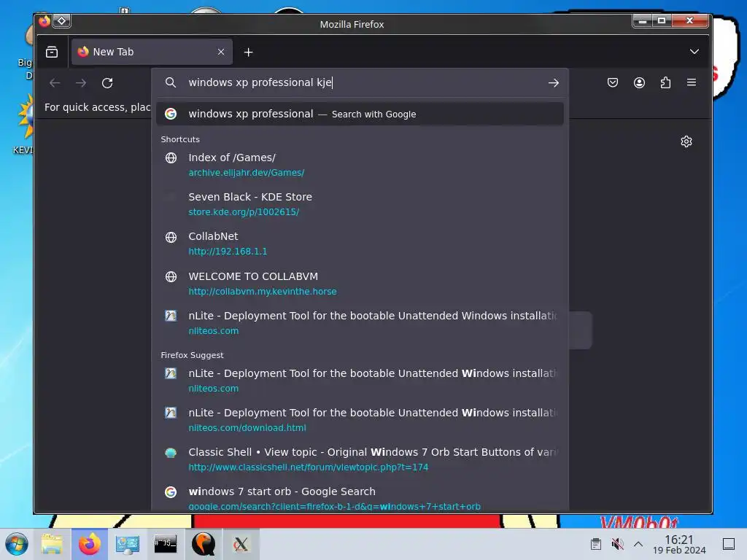Click store.kde.org/p/1002615/ URL
Viewport: 747px width, 560px height.
click(x=244, y=212)
